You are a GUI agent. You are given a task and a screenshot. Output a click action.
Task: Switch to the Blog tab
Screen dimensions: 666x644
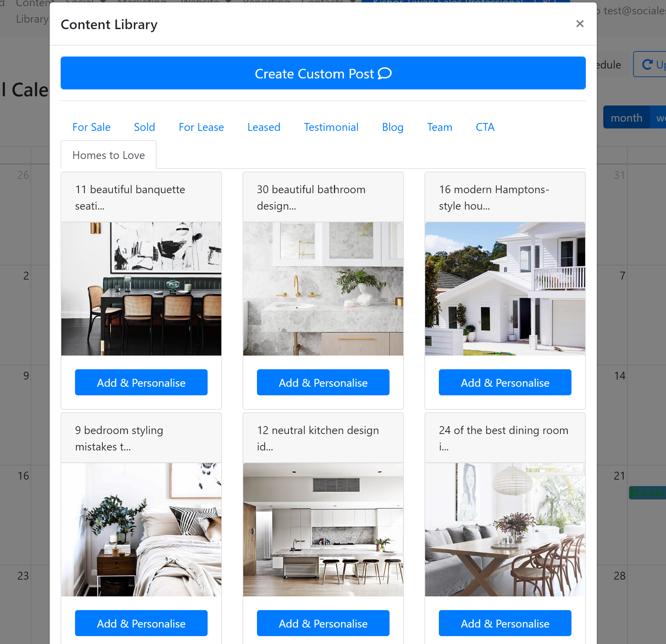pyautogui.click(x=392, y=127)
